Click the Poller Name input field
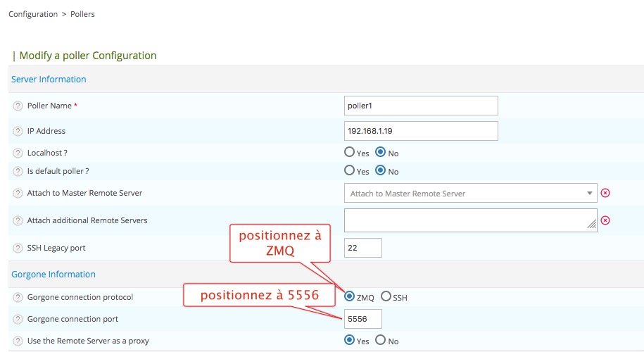Image resolution: width=644 pixels, height=352 pixels. pos(421,106)
